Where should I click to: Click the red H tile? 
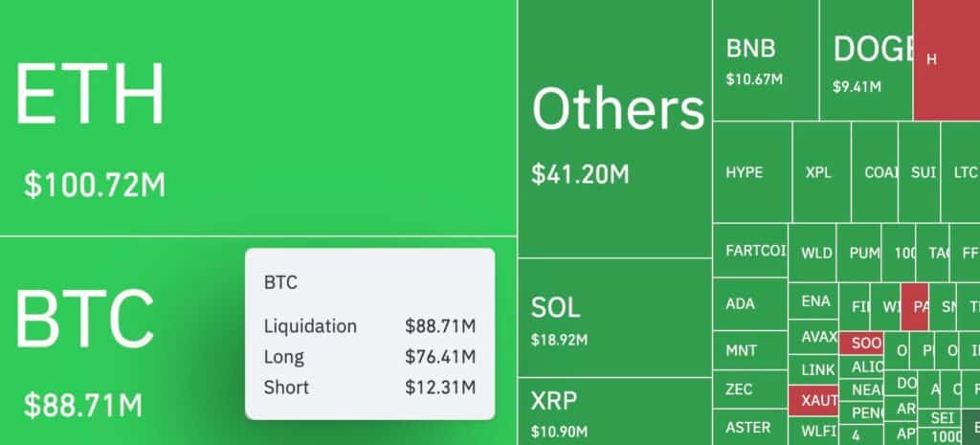click(x=946, y=59)
